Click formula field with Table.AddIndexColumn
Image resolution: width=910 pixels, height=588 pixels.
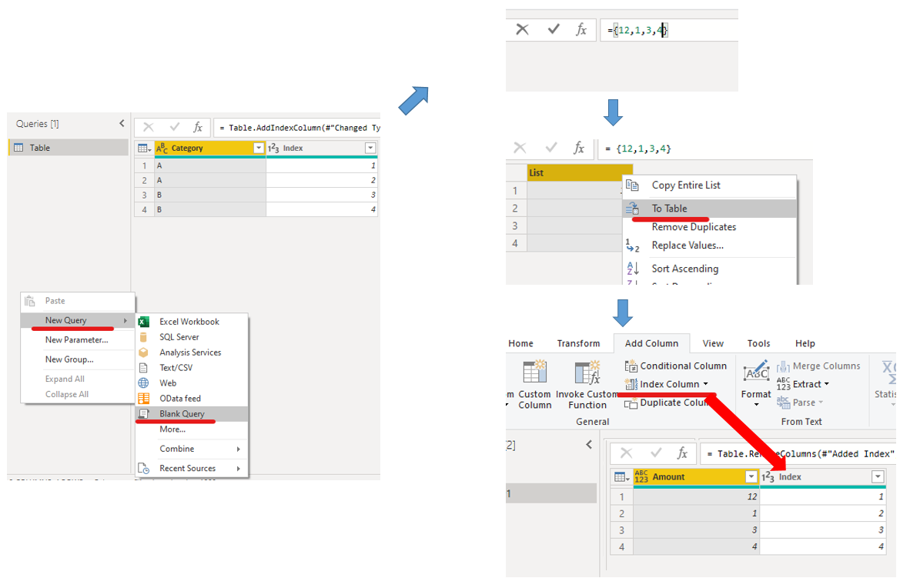coord(298,128)
